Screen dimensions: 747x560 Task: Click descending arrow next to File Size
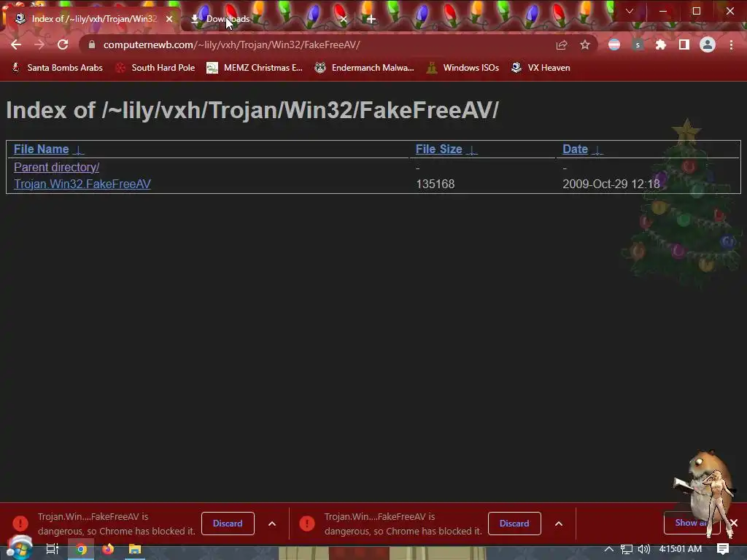472,150
